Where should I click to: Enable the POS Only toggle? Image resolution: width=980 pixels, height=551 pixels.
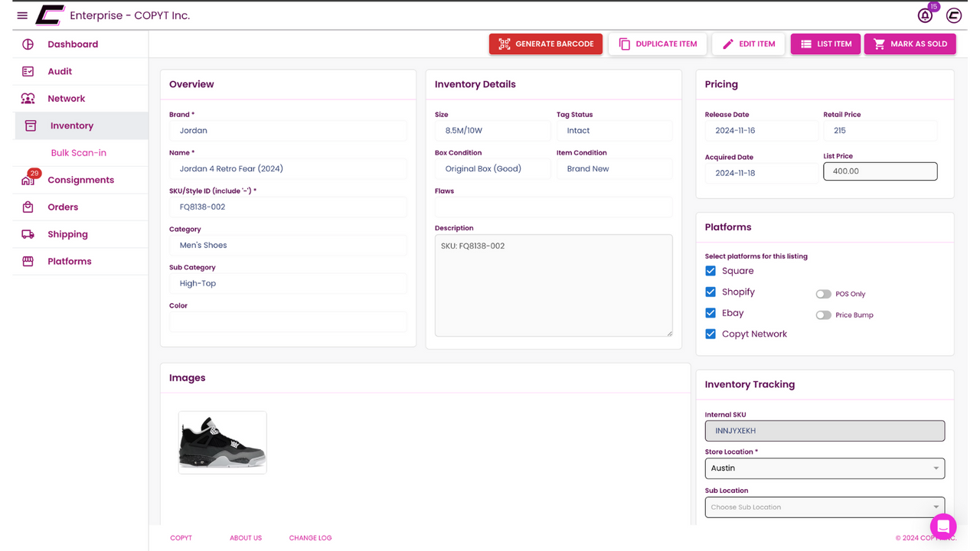click(x=823, y=294)
